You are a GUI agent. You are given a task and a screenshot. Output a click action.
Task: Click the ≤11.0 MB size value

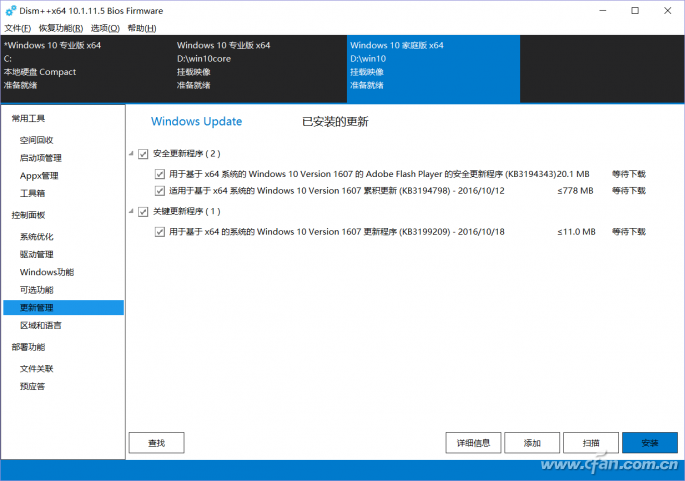(x=576, y=232)
